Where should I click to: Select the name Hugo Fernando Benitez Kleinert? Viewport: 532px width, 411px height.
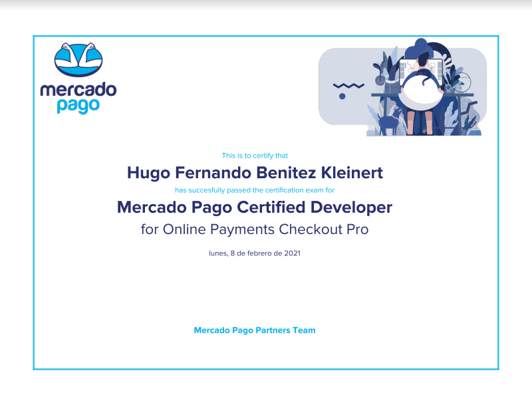tap(255, 173)
